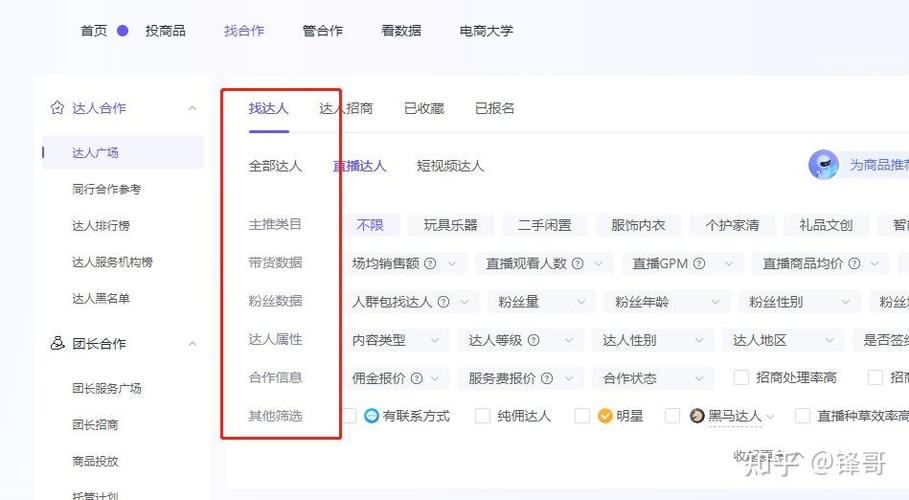Image resolution: width=909 pixels, height=500 pixels.
Task: Open 团长服务广场 in the sidebar
Action: 107,388
